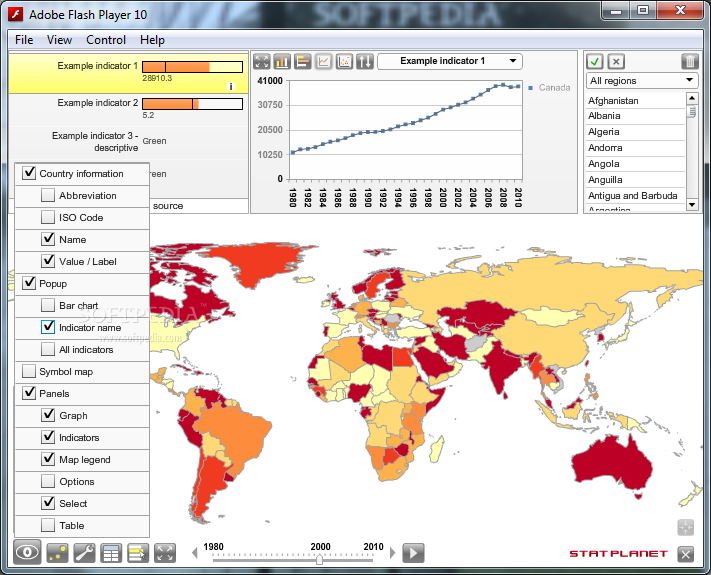The image size is (711, 575).
Task: Uncheck the Indicator name checkbox
Action: [x=48, y=327]
